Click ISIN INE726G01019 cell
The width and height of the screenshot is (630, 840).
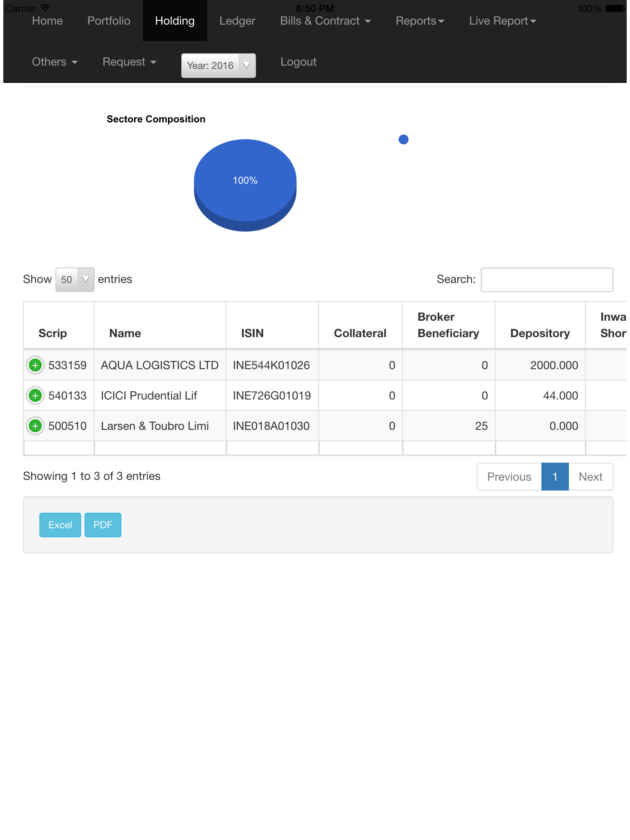tap(272, 395)
